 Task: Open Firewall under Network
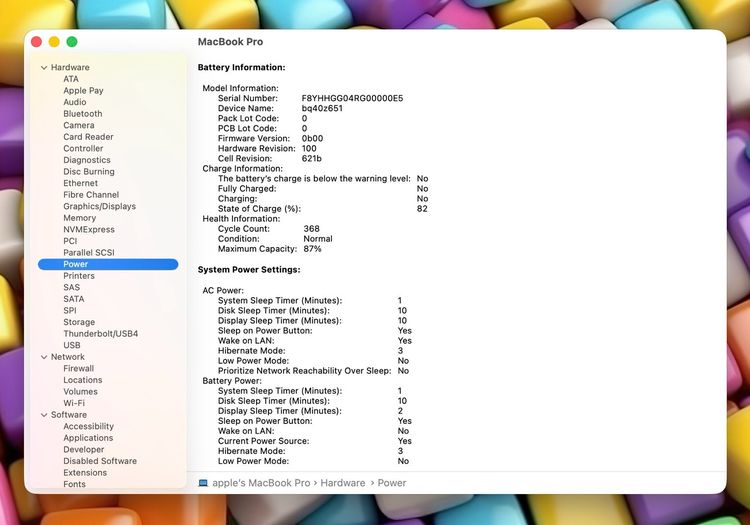point(78,369)
